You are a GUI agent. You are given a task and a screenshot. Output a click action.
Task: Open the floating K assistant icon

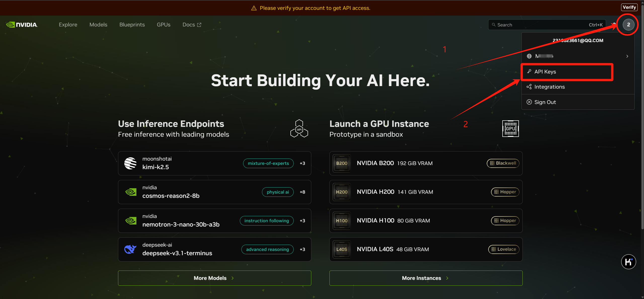coord(628,262)
